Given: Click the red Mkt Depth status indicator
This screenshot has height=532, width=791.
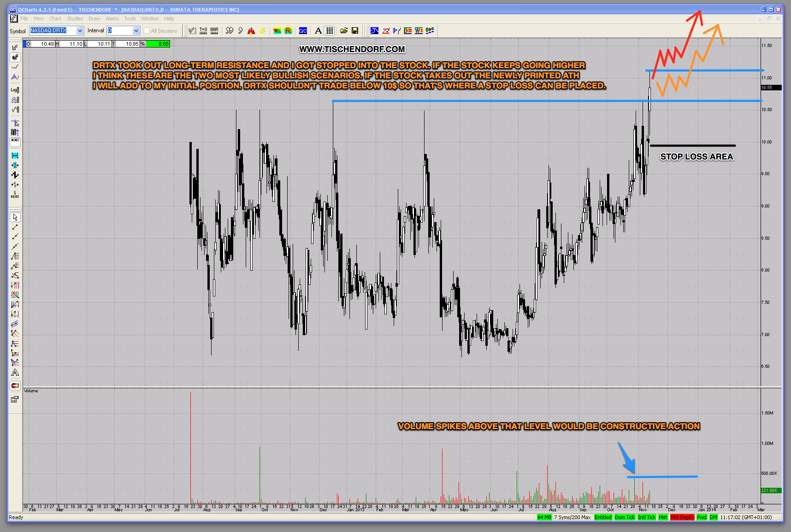Looking at the screenshot, I should [x=682, y=517].
